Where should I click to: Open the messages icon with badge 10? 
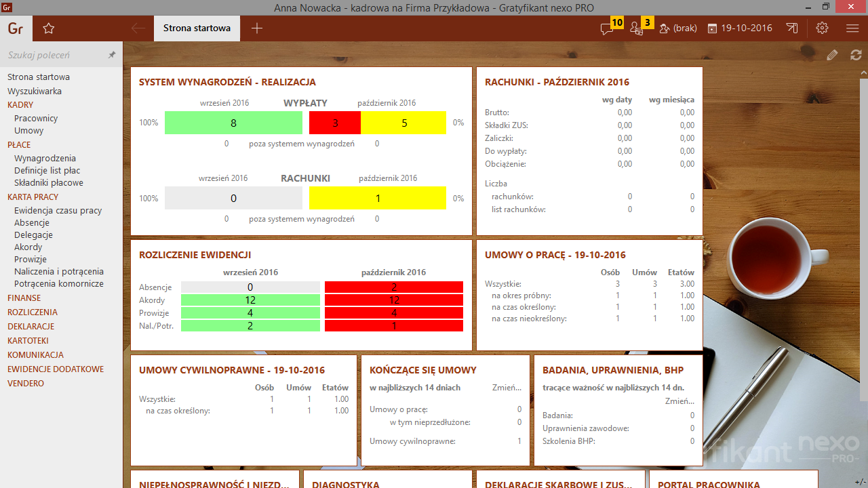click(607, 28)
